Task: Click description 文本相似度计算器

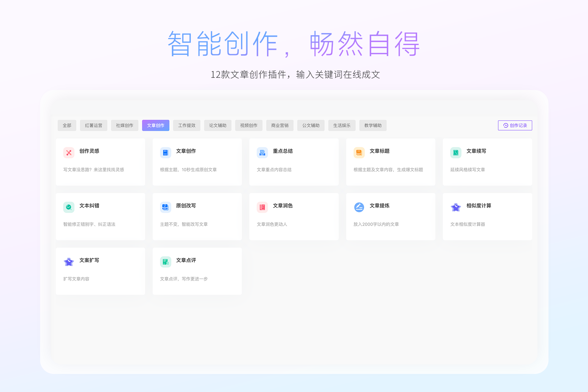Action: [468, 224]
